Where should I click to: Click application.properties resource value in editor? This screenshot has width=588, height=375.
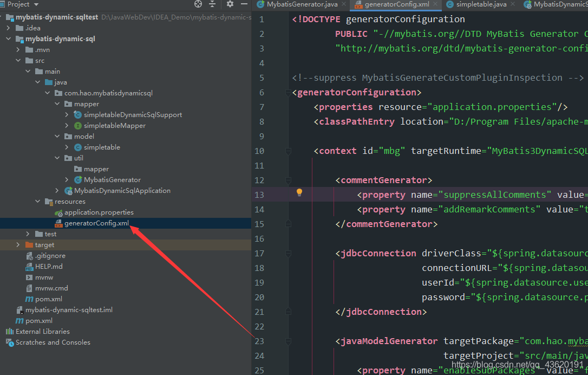(x=492, y=107)
